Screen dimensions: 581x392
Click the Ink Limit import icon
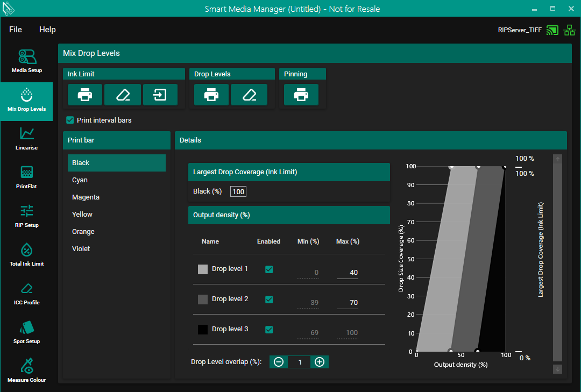[160, 95]
